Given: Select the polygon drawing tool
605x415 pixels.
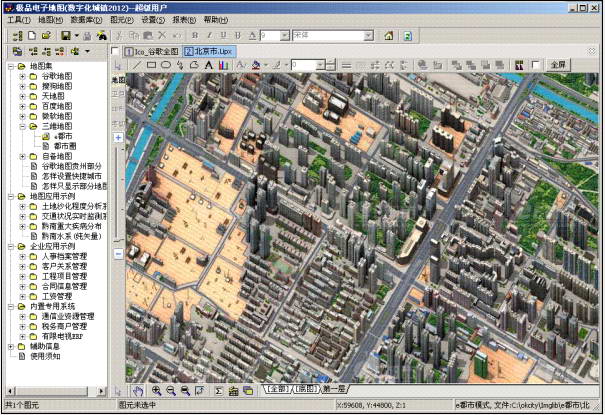Looking at the screenshot, I should pyautogui.click(x=194, y=65).
